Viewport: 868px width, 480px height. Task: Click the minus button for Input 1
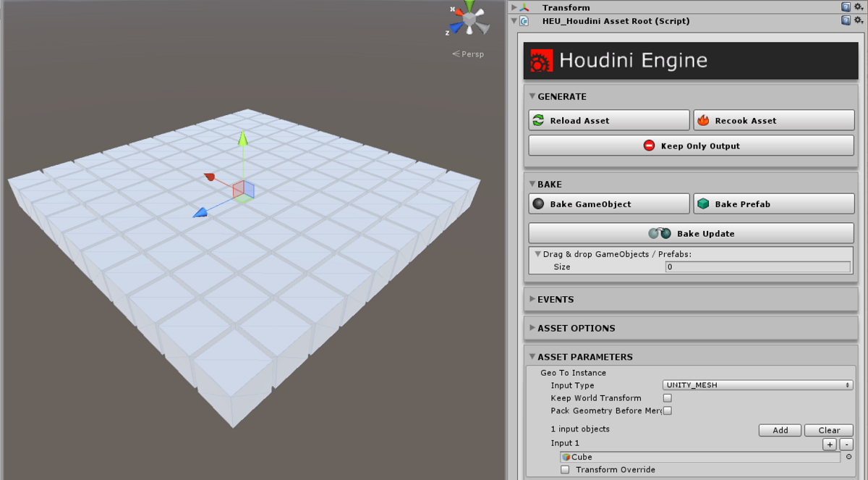tap(846, 445)
